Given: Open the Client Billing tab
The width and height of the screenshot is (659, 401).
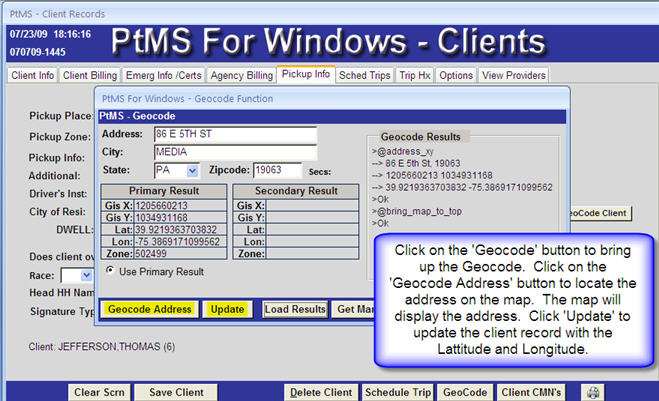Looking at the screenshot, I should [x=90, y=75].
